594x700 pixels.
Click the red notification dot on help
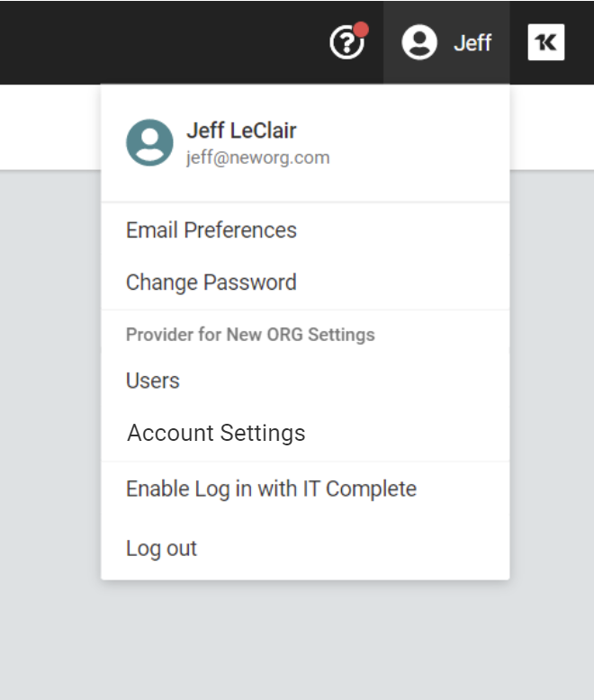click(x=361, y=30)
